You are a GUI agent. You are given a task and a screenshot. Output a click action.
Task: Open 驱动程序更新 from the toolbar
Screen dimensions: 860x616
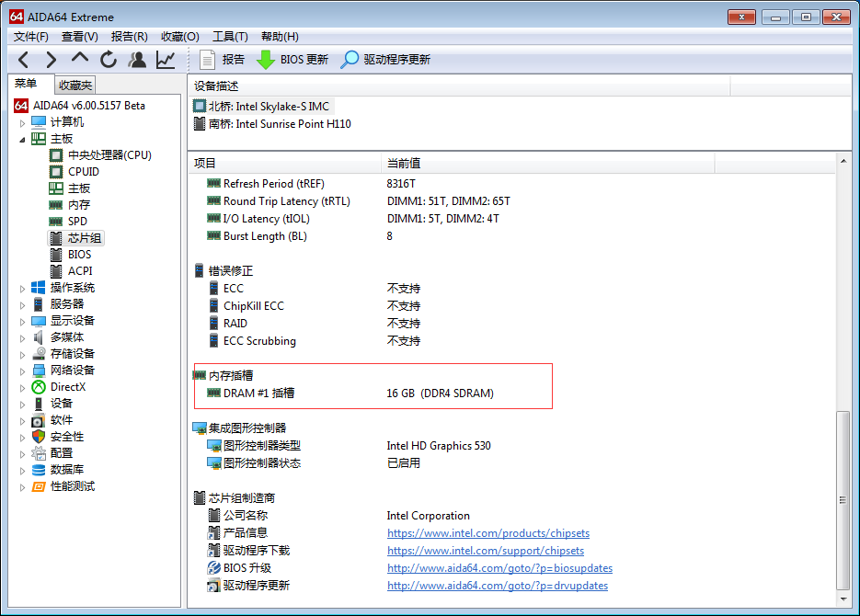(x=385, y=60)
